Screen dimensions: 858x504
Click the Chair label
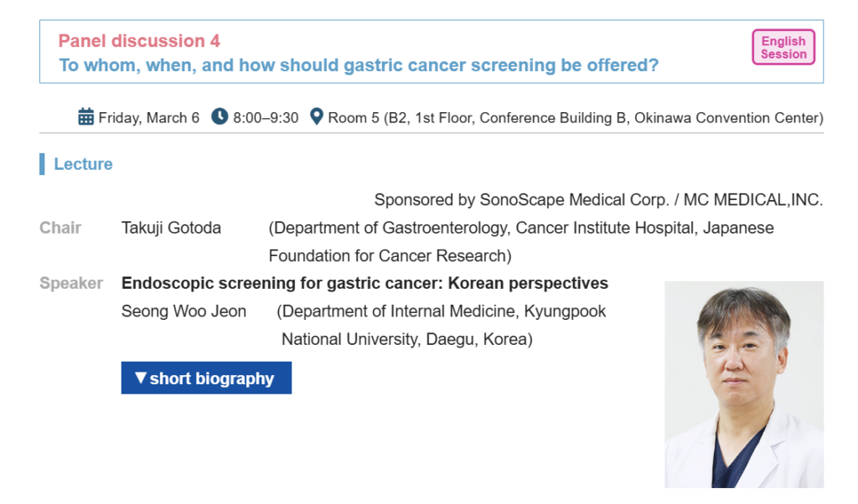click(x=60, y=228)
